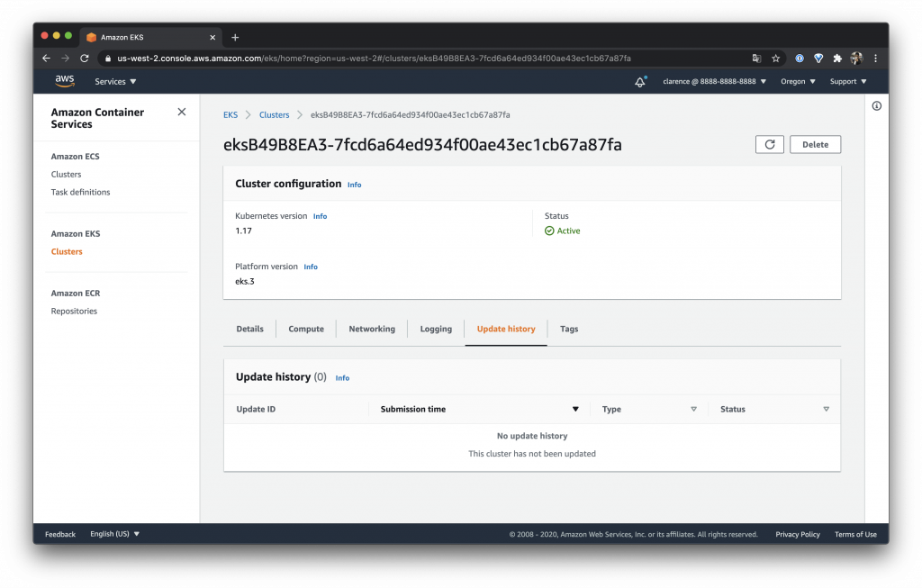Switch to the Tags tab

click(x=569, y=329)
